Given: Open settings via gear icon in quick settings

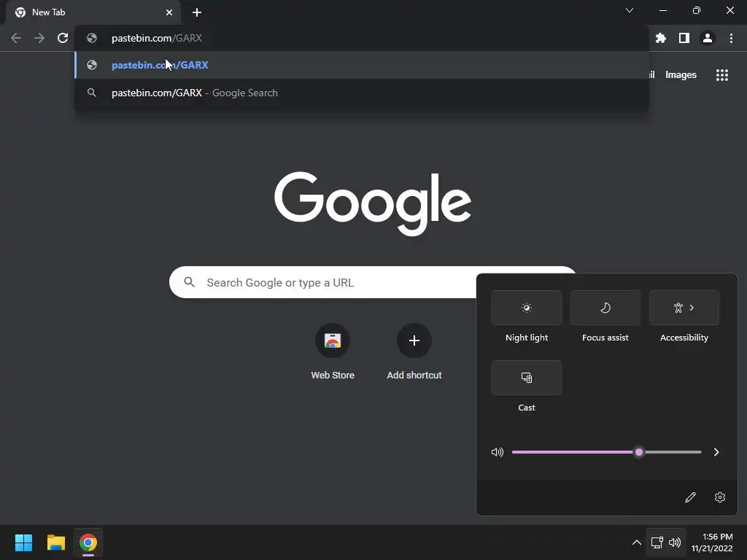Looking at the screenshot, I should tap(719, 497).
